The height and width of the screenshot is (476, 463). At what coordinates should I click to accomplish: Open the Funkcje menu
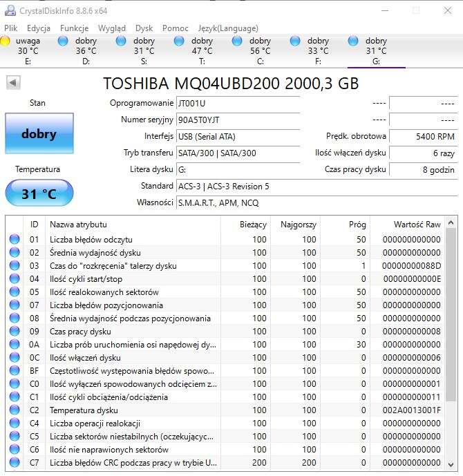click(74, 28)
